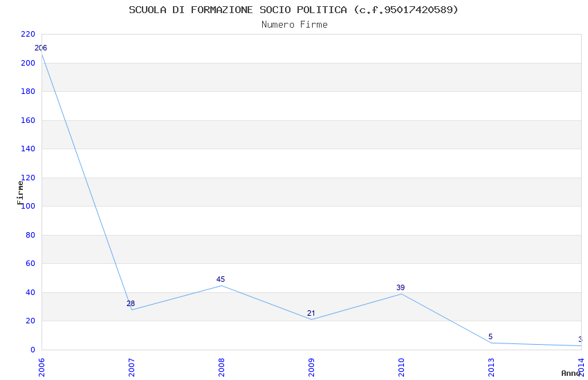
Task: Click the x-axis year 2009
Action: coord(311,368)
